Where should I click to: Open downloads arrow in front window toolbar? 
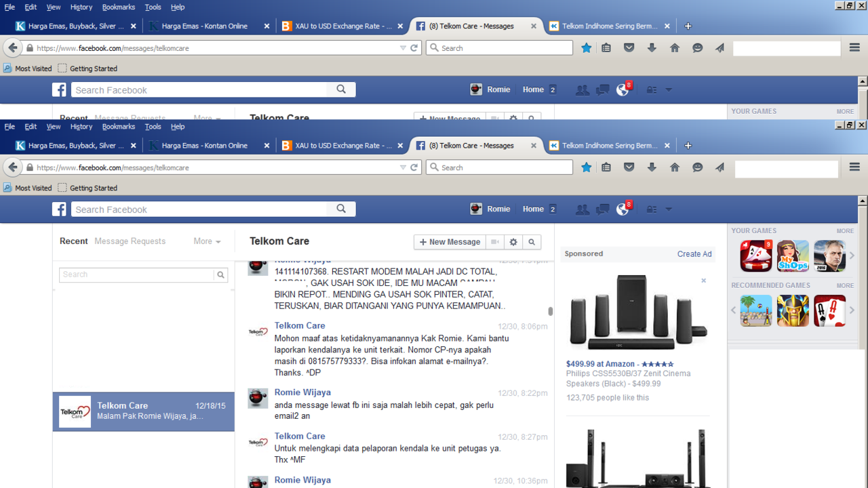[652, 167]
